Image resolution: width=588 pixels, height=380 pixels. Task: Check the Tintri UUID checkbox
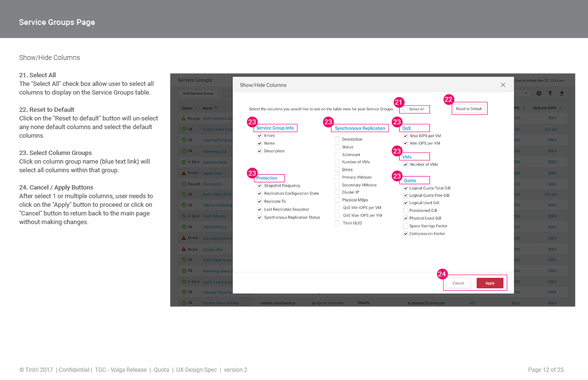pos(337,223)
